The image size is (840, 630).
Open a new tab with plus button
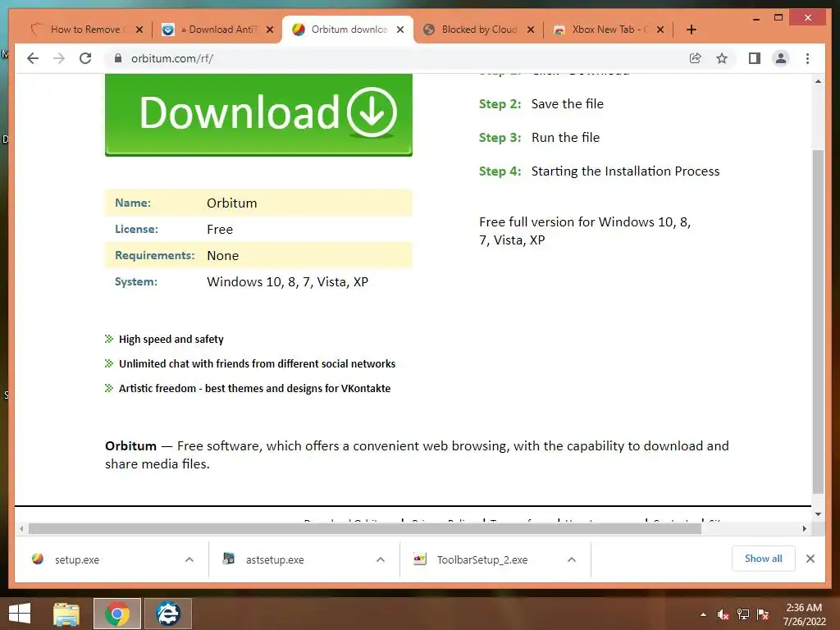[692, 30]
